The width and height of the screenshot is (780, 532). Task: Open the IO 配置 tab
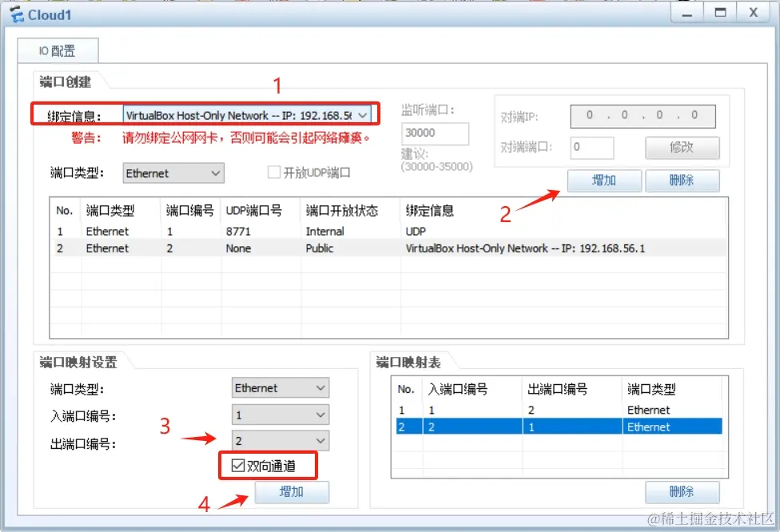point(58,50)
